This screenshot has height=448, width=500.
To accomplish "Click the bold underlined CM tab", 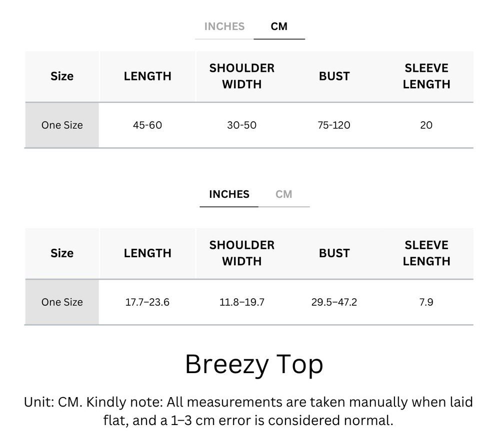I will [x=279, y=26].
